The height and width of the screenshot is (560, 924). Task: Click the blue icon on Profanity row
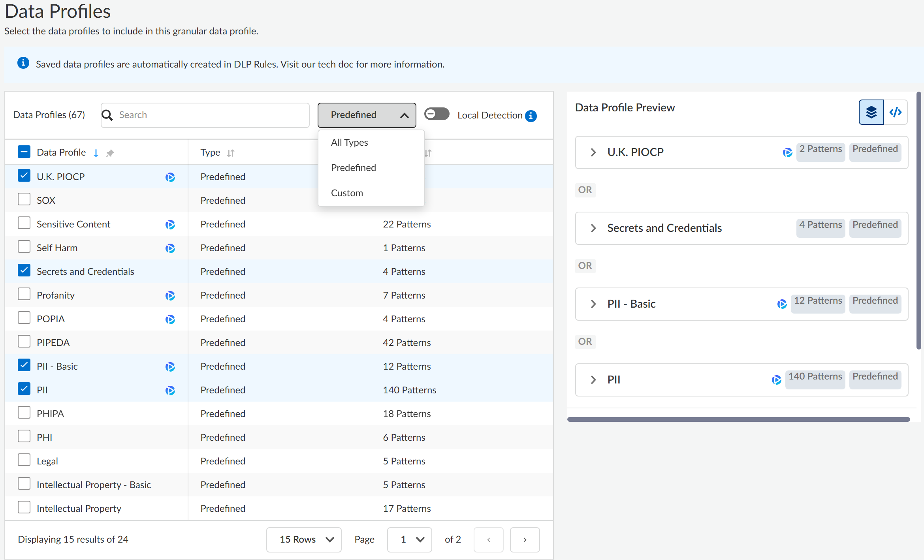click(170, 295)
